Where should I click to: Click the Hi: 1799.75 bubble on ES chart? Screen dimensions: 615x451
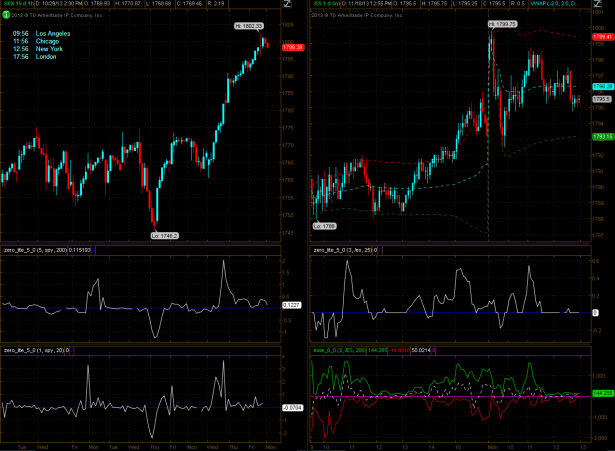501,22
